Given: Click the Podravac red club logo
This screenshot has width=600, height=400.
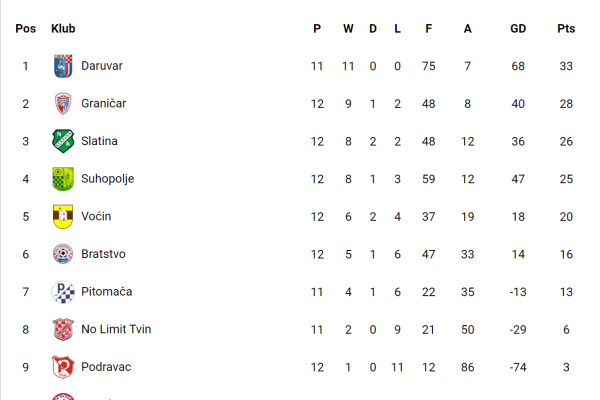Looking at the screenshot, I should click(63, 367).
